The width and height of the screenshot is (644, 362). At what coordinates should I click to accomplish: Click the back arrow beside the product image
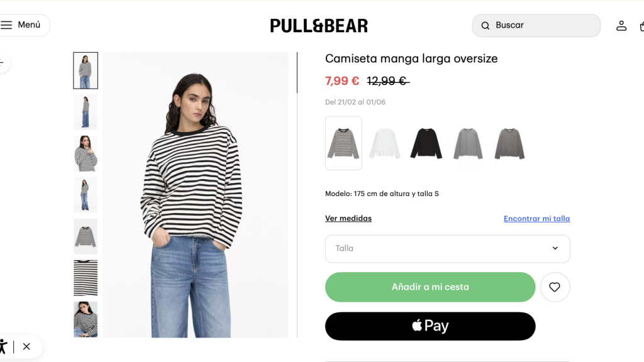(2, 62)
